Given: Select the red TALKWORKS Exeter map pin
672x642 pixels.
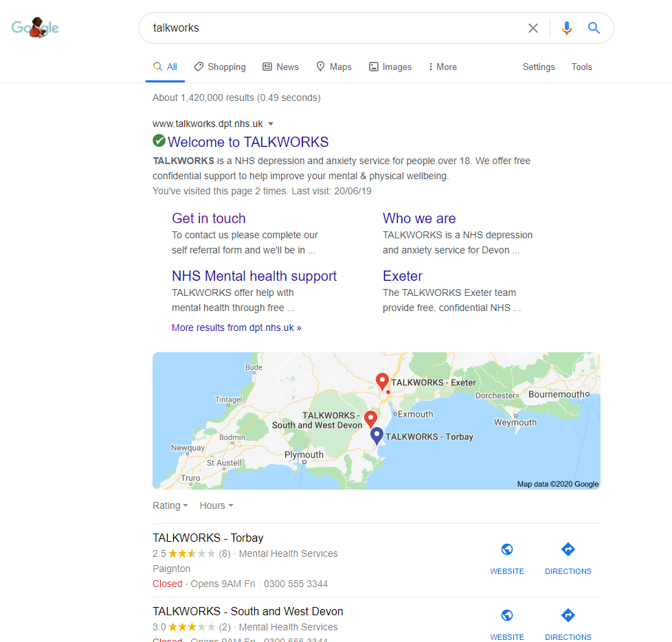Looking at the screenshot, I should pyautogui.click(x=382, y=381).
